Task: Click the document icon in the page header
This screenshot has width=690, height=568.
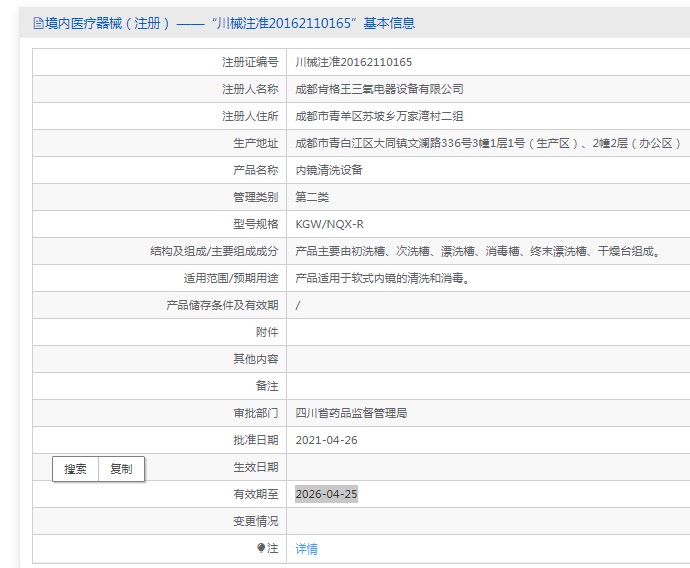Action: point(39,23)
